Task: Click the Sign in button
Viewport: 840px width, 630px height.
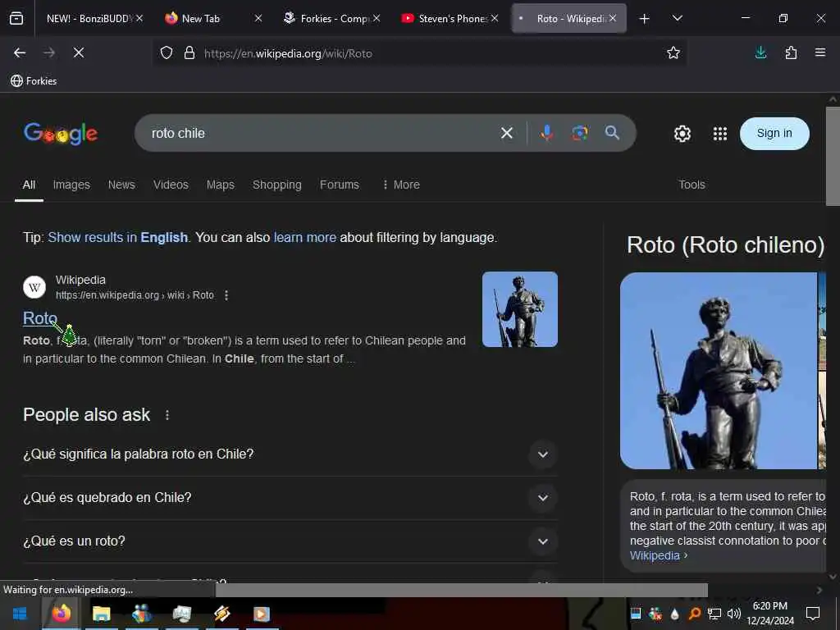Action: pyautogui.click(x=774, y=134)
